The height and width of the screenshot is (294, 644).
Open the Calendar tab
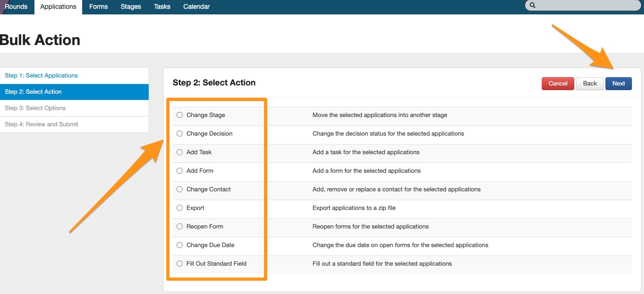[x=197, y=7]
